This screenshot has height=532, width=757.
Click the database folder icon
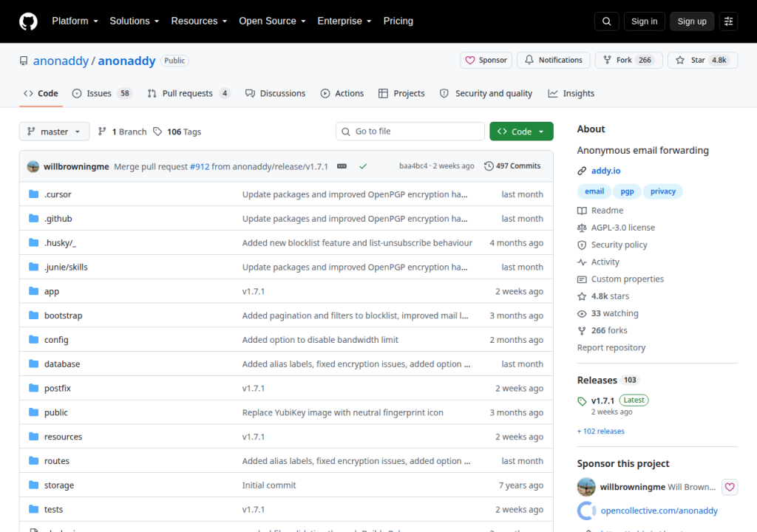[x=33, y=364]
